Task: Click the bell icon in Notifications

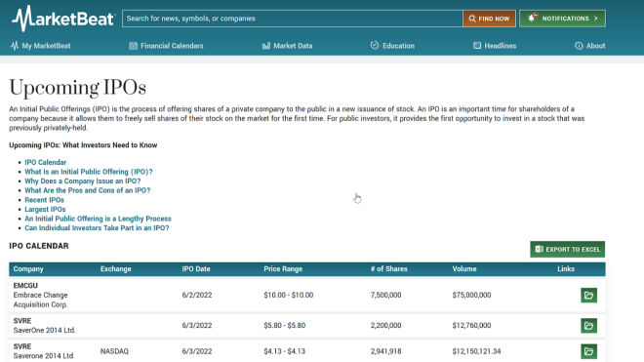Action: pyautogui.click(x=532, y=18)
